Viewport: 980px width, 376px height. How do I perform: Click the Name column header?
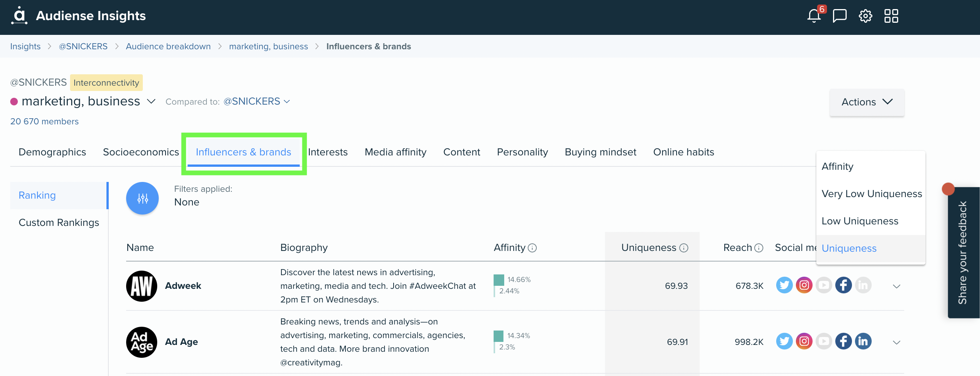(x=140, y=248)
